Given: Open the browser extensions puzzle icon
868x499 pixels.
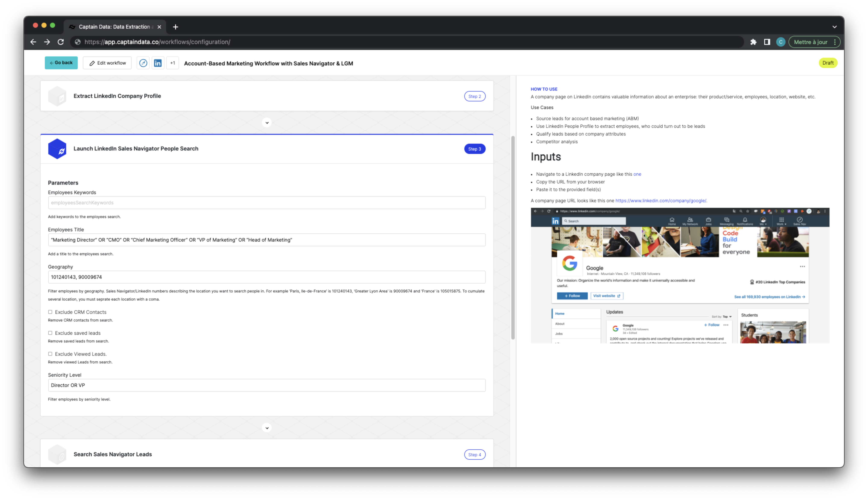Looking at the screenshot, I should tap(753, 42).
